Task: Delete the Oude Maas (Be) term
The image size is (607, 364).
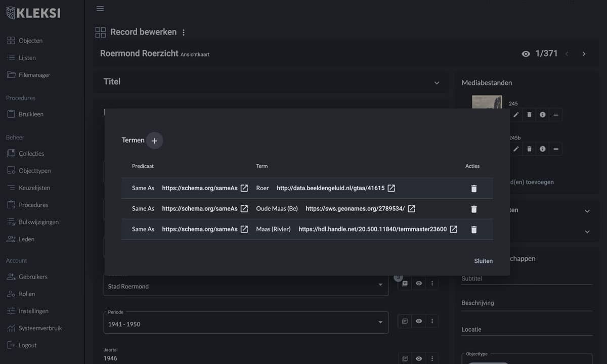Action: pyautogui.click(x=473, y=209)
